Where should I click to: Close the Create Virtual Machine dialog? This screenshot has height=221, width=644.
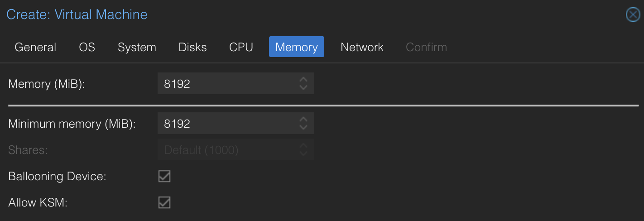pos(633,14)
